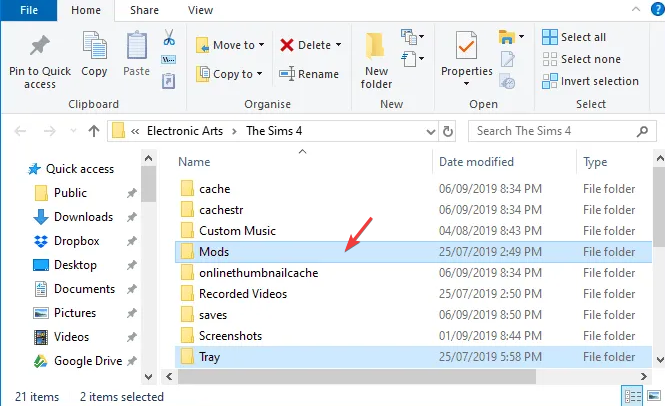The image size is (665, 406).
Task: Click the Easy access icon
Action: pyautogui.click(x=413, y=59)
